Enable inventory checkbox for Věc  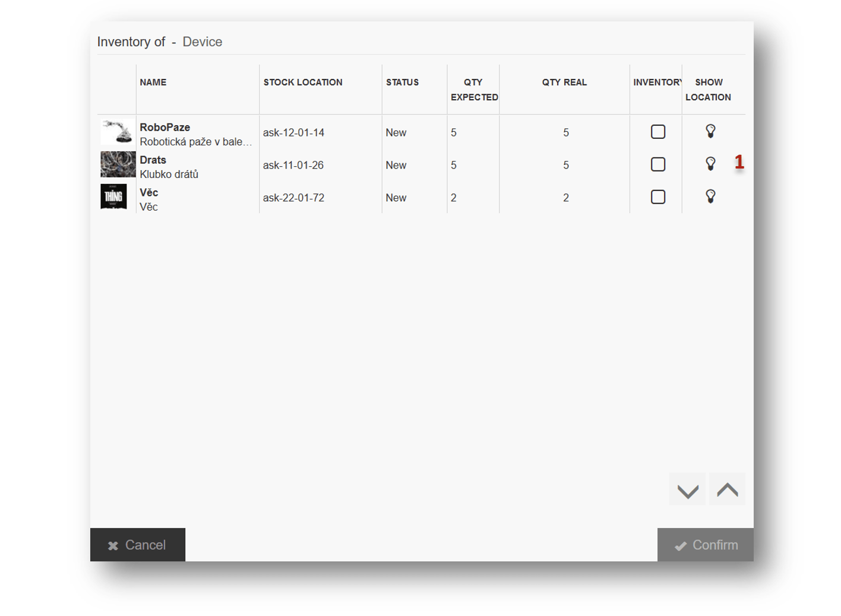point(657,197)
